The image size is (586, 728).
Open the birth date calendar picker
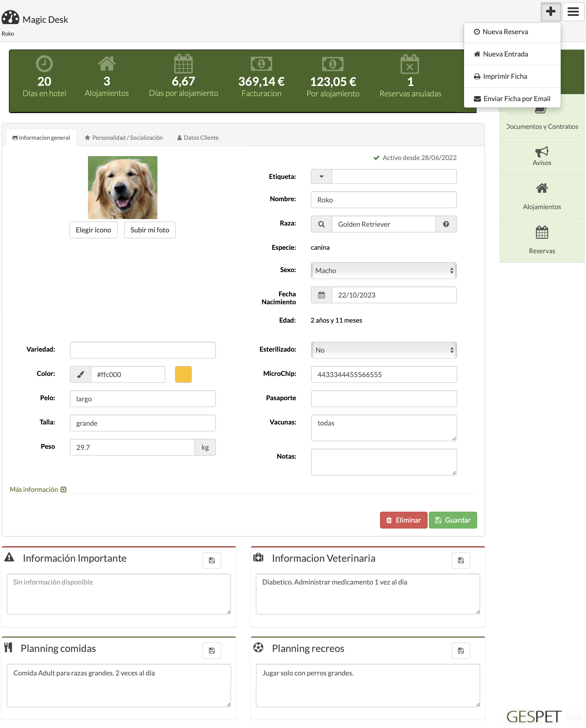pyautogui.click(x=322, y=295)
